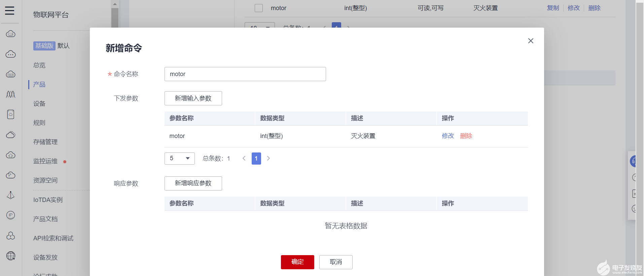Click the device card icon in the sidebar
644x276 pixels.
point(11,114)
